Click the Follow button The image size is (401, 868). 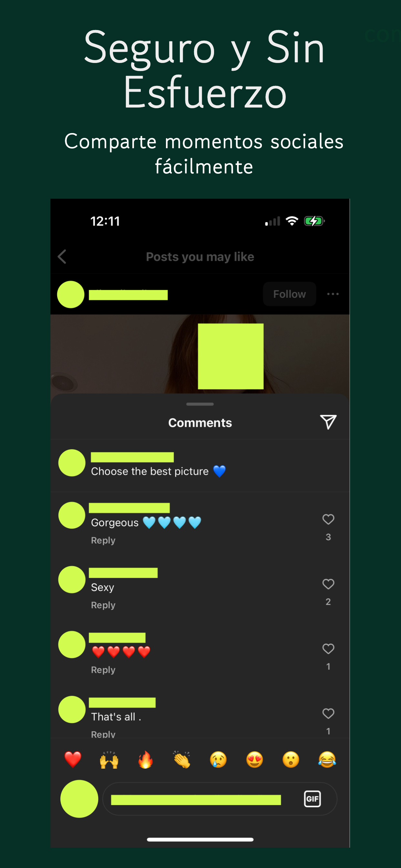pos(290,294)
